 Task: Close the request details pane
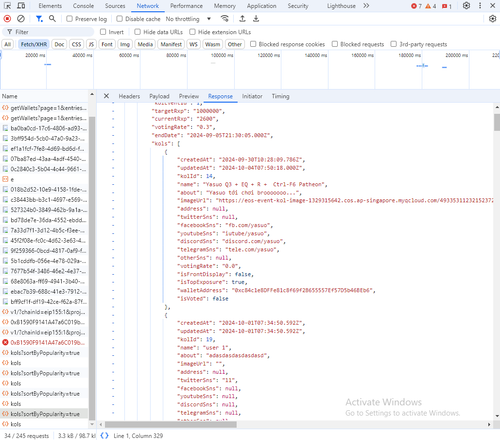click(106, 96)
